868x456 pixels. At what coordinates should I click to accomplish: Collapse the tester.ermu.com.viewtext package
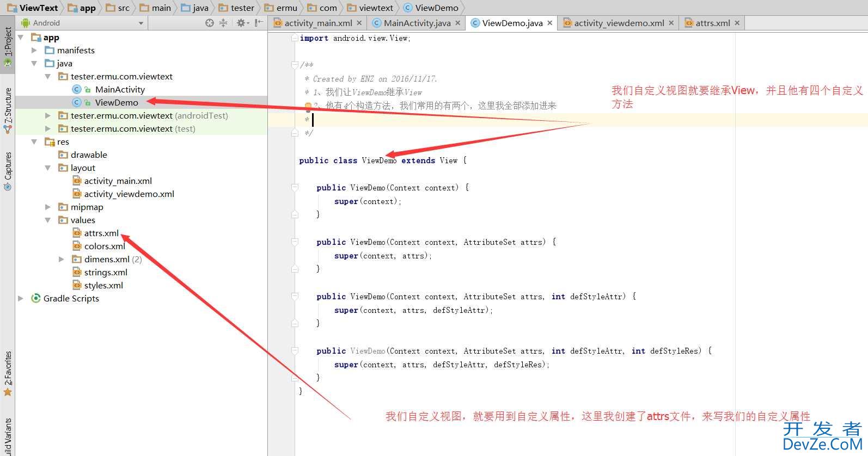[48, 76]
